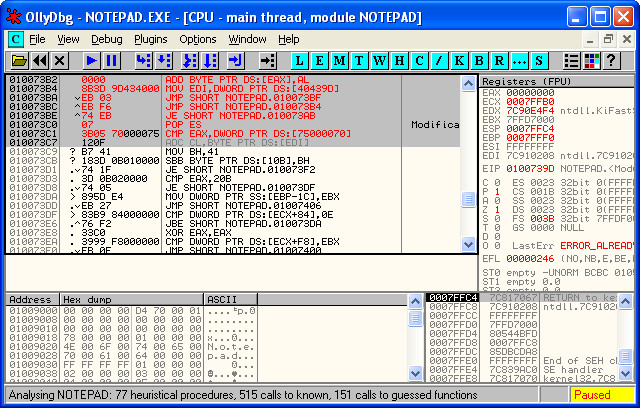Screen dimensions: 640x408
Task: Open Source window via S button
Action: tap(539, 61)
